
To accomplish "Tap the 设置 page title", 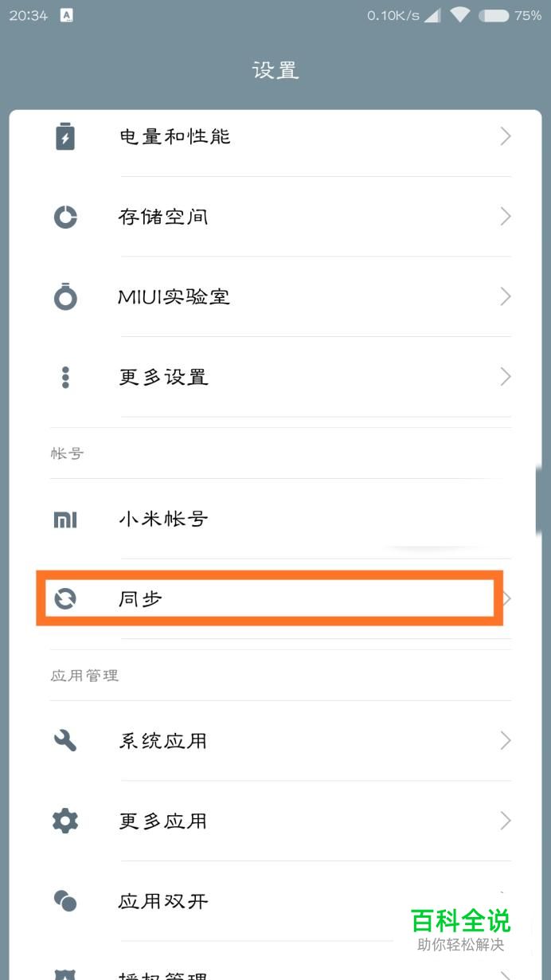I will click(275, 70).
